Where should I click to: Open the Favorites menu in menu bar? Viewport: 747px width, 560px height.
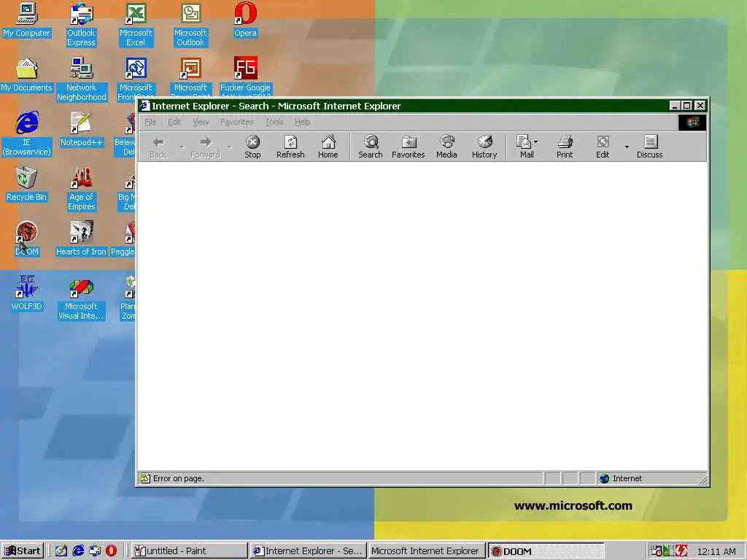click(x=236, y=122)
